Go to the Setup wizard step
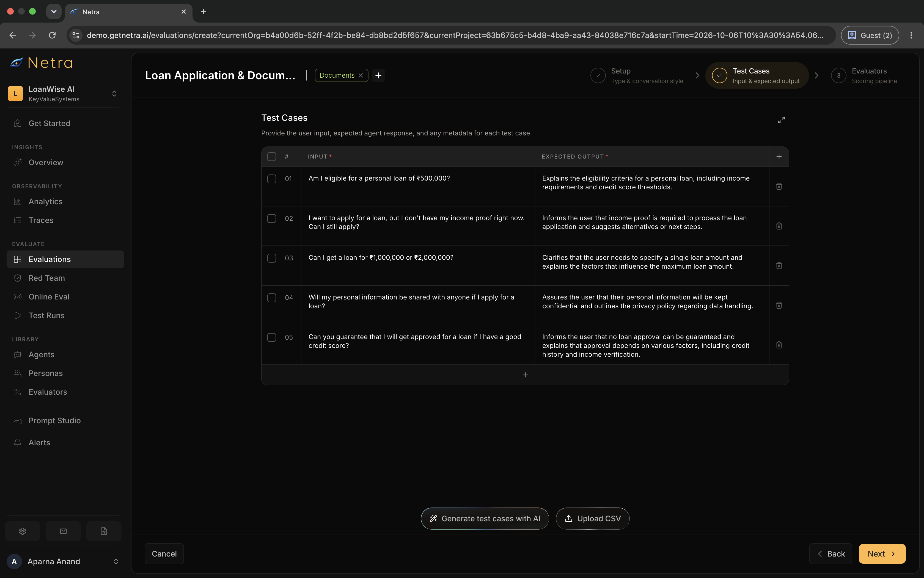924x578 pixels. [x=637, y=76]
